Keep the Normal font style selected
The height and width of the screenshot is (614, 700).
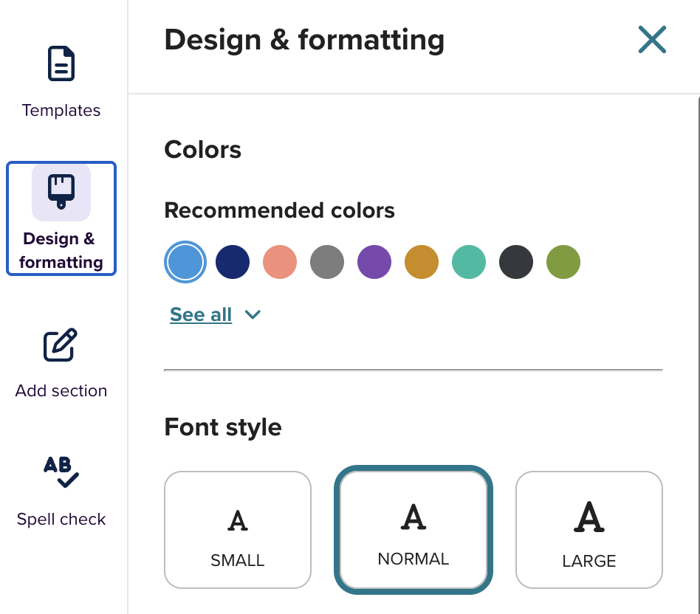click(x=414, y=529)
